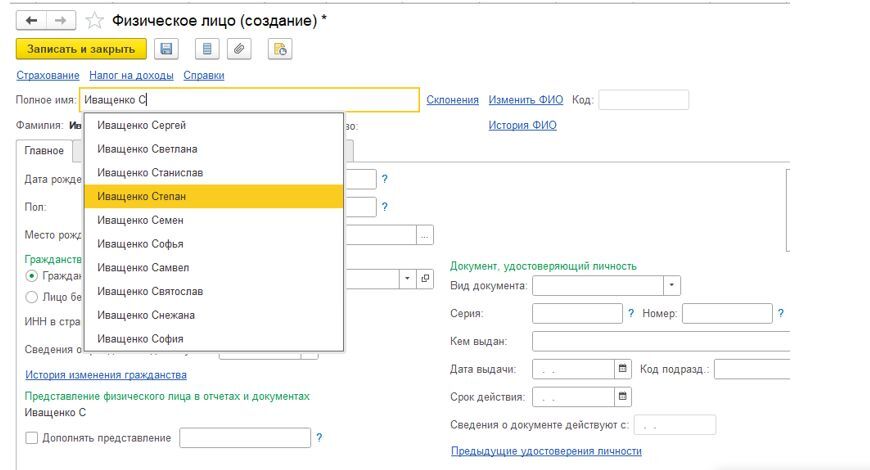870x470 pixels.
Task: Click the back navigation arrow
Action: click(x=31, y=20)
